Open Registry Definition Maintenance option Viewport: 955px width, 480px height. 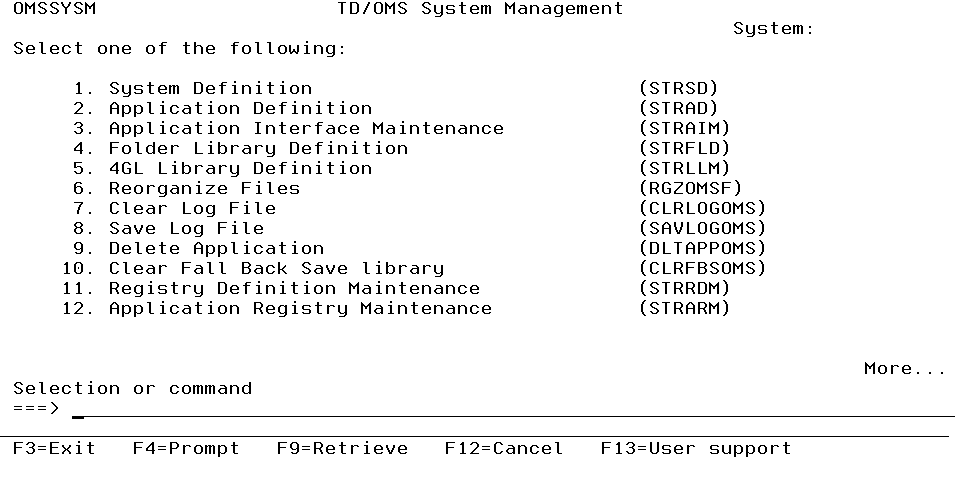(294, 288)
